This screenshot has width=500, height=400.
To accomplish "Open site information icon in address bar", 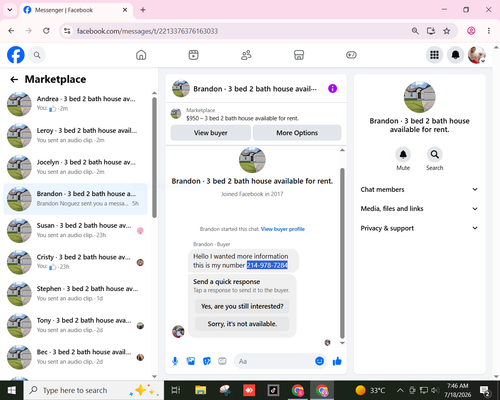I will (67, 31).
